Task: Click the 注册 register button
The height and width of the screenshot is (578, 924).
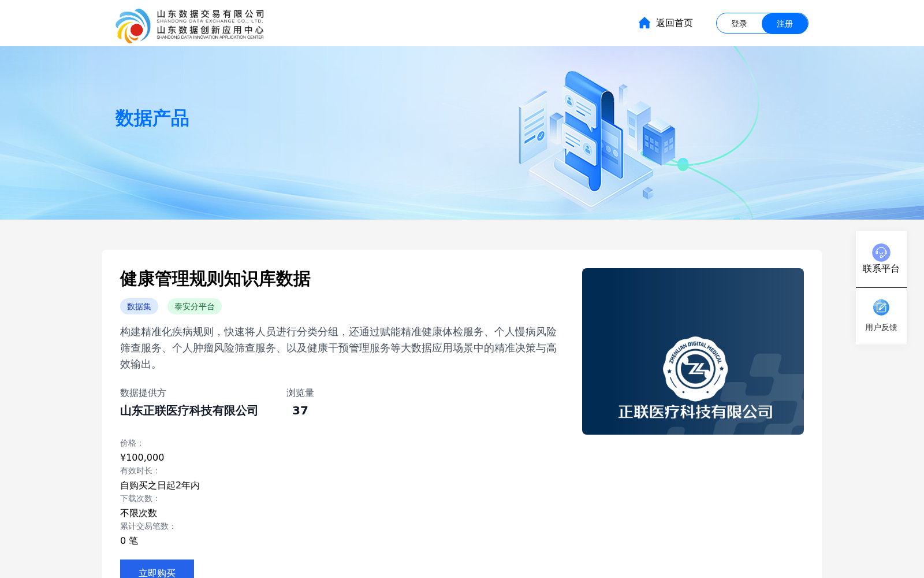Action: tap(785, 24)
